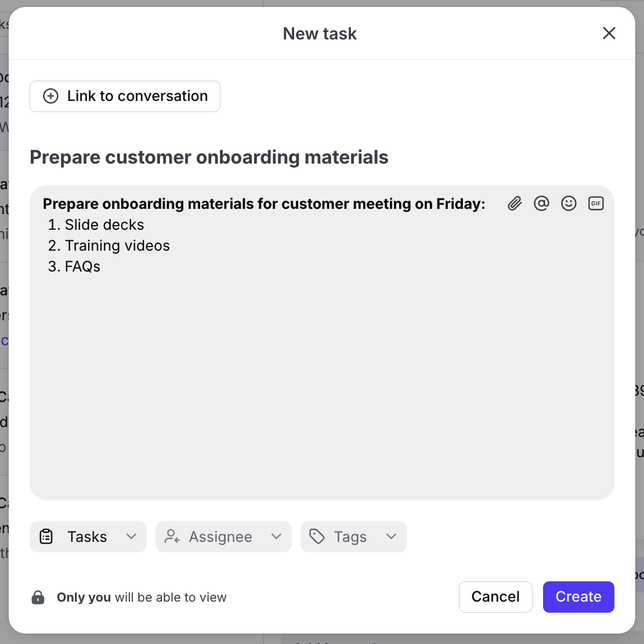Viewport: 644px width, 644px height.
Task: Close the New task dialog
Action: [x=609, y=33]
